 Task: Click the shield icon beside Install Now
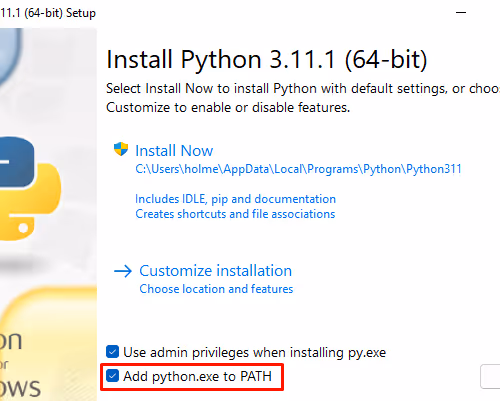[x=121, y=149]
